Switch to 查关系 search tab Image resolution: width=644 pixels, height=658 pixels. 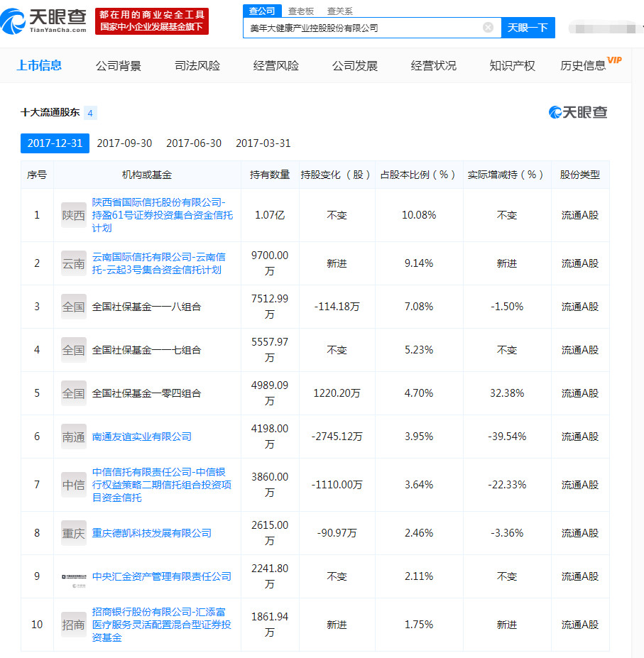pos(339,11)
